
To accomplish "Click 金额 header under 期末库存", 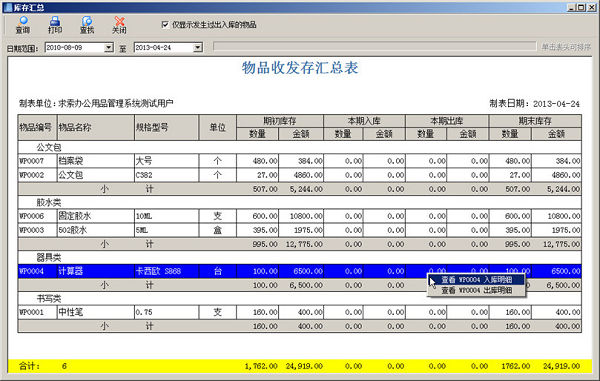I will 556,134.
